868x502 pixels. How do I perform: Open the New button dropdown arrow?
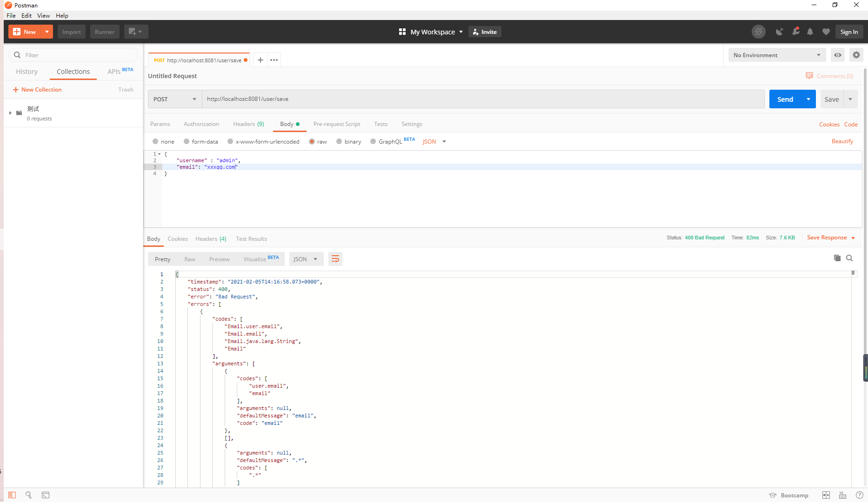coord(47,32)
